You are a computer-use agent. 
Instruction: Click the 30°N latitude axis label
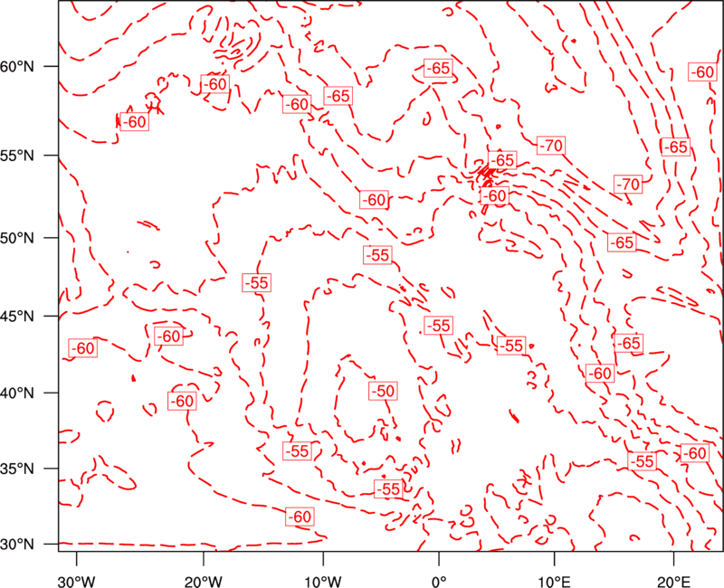coord(17,545)
